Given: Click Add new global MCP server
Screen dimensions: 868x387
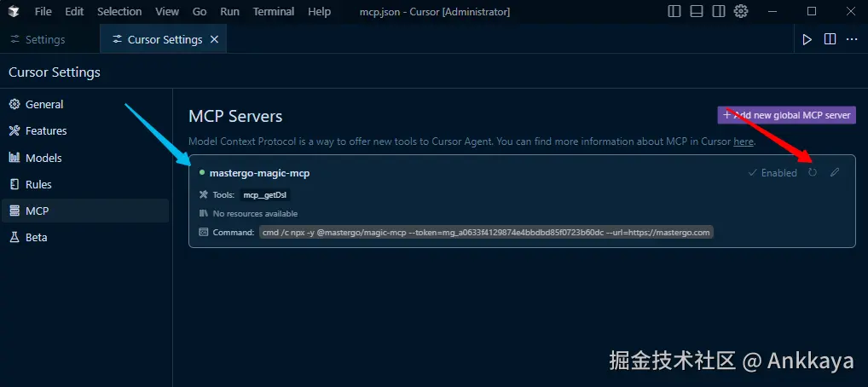Looking at the screenshot, I should [787, 115].
